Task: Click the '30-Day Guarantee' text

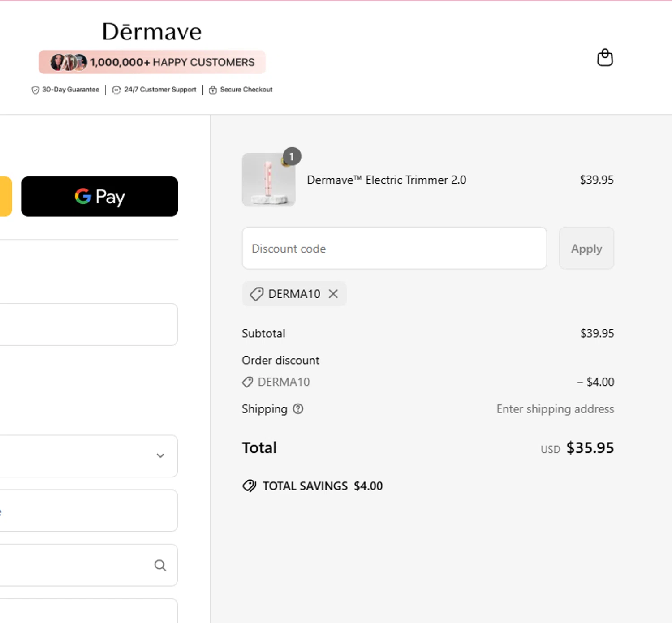Action: (71, 90)
